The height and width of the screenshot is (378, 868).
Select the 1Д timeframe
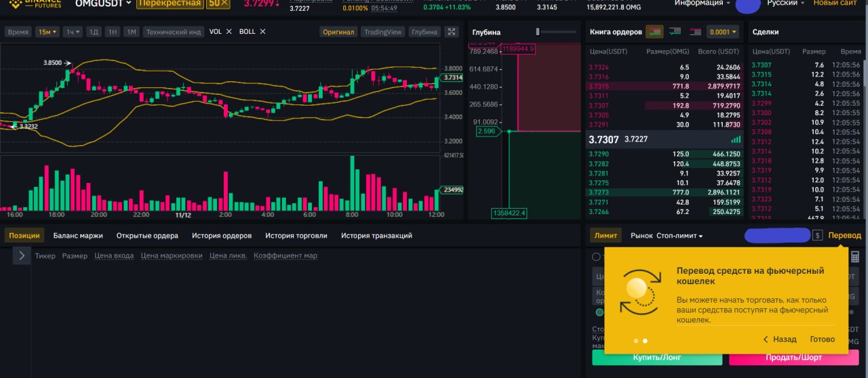(94, 32)
